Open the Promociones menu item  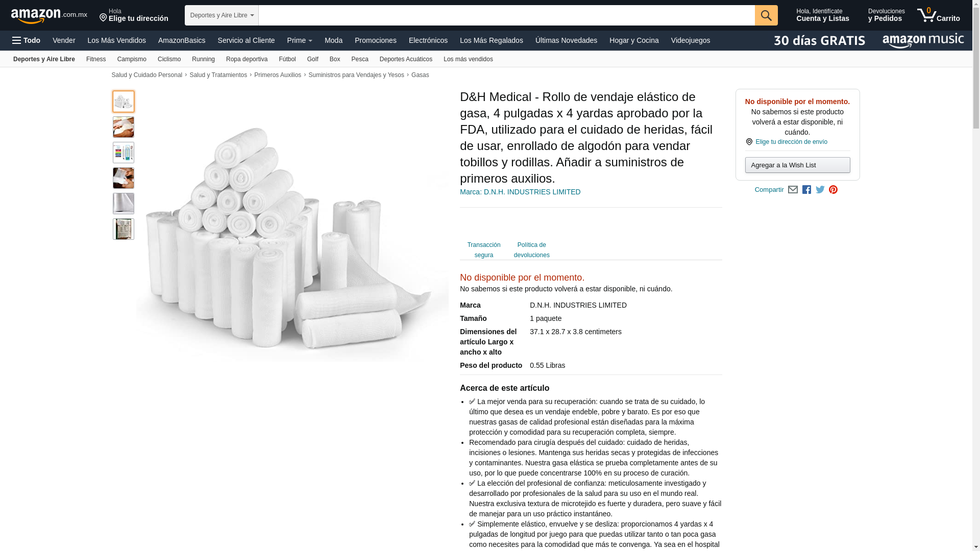click(376, 40)
